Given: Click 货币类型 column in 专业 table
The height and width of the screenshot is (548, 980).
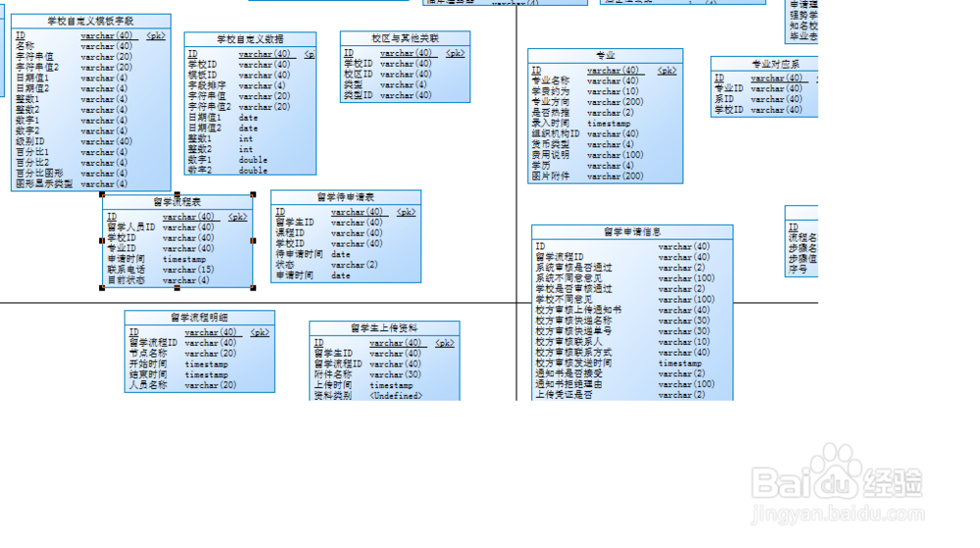Looking at the screenshot, I should (x=551, y=144).
